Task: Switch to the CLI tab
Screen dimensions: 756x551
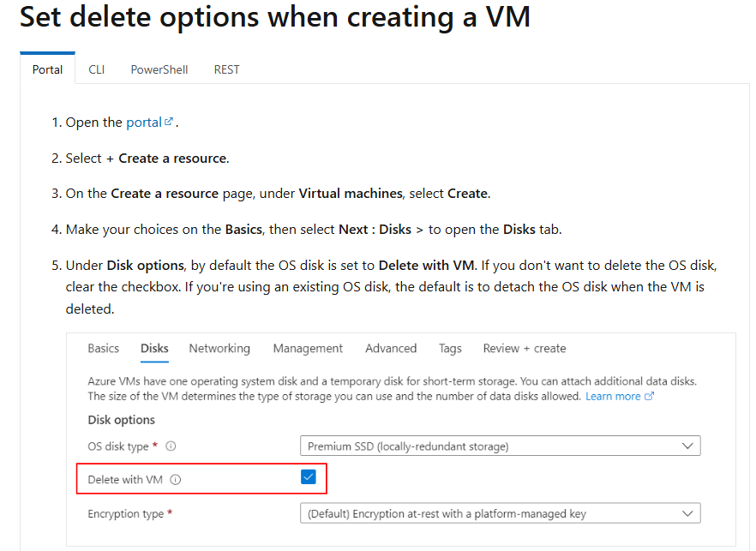Action: click(x=96, y=70)
